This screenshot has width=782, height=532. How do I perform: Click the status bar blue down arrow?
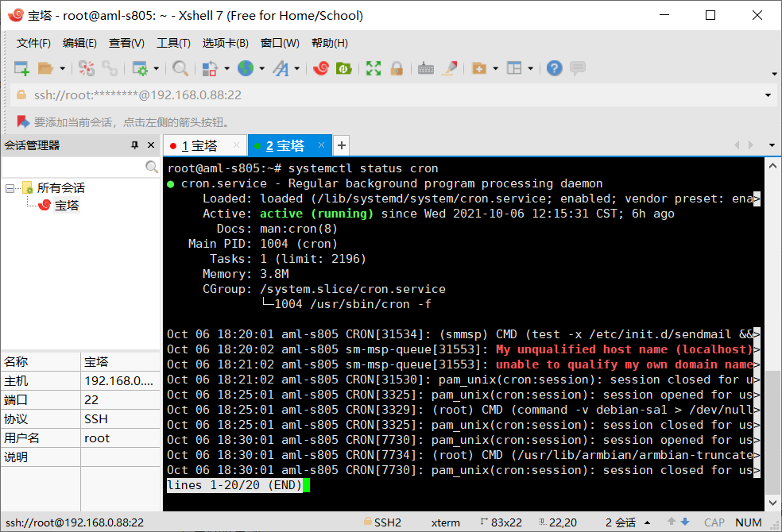[x=685, y=522]
